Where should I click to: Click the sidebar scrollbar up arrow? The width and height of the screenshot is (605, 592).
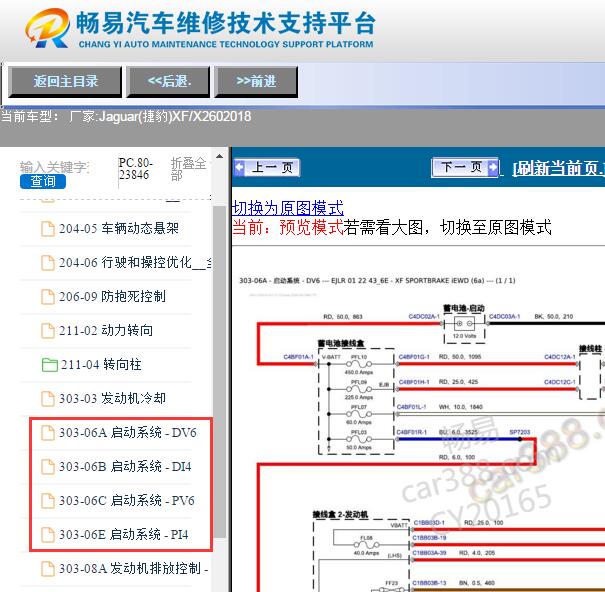point(220,156)
